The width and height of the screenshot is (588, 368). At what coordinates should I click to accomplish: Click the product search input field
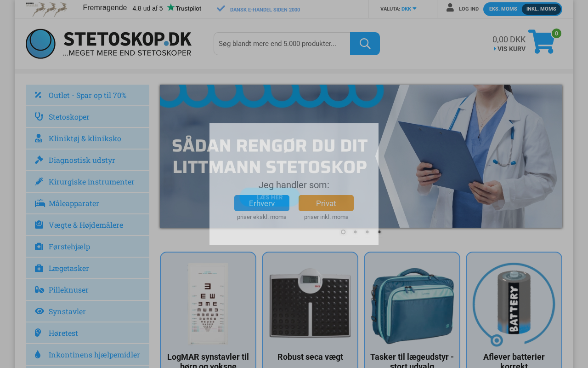point(282,44)
